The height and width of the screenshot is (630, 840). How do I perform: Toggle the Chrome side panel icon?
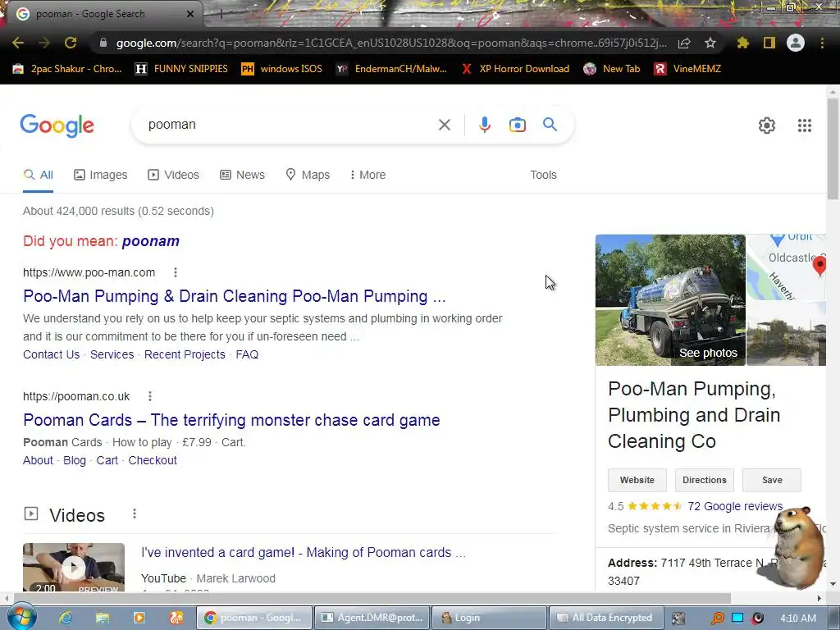pyautogui.click(x=769, y=43)
